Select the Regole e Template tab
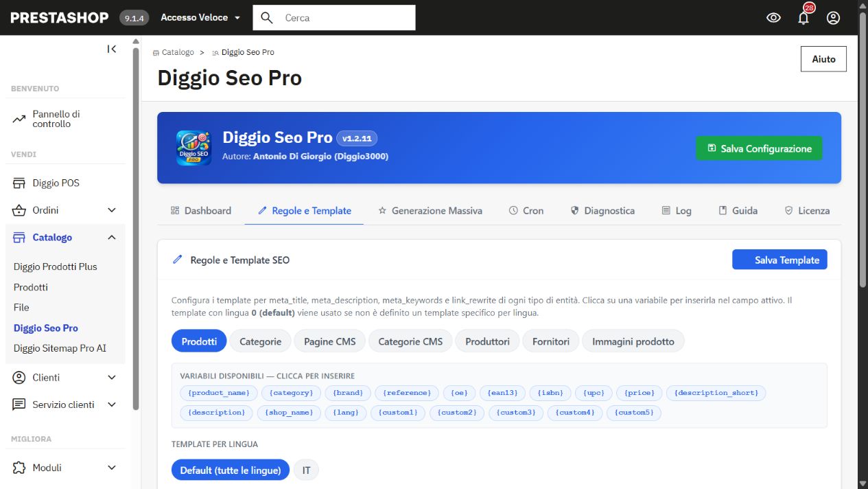Image resolution: width=868 pixels, height=489 pixels. (x=304, y=211)
